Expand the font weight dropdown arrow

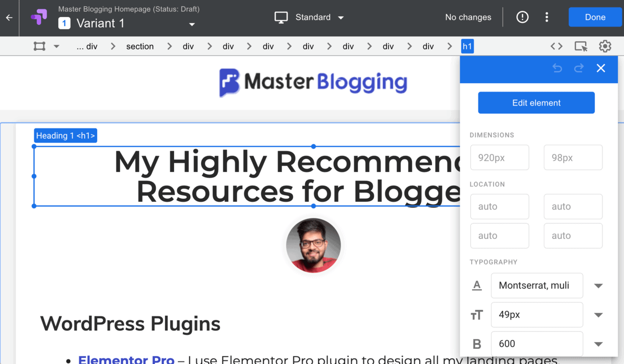[x=599, y=344]
